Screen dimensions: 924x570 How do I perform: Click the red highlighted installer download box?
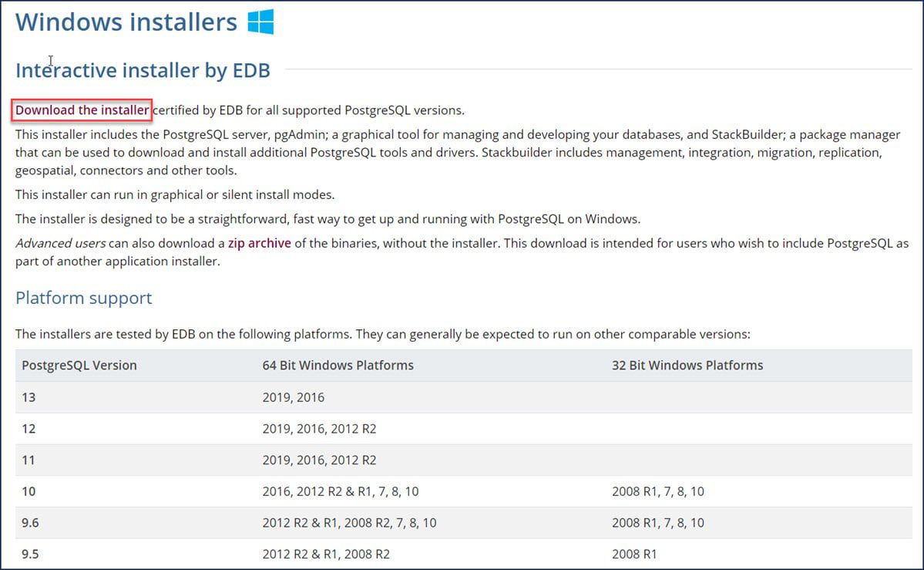click(81, 110)
